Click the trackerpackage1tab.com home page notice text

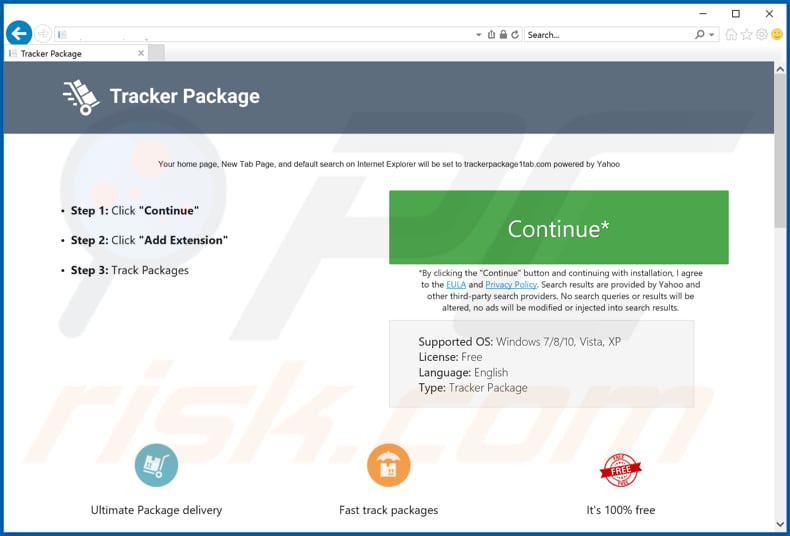point(389,164)
